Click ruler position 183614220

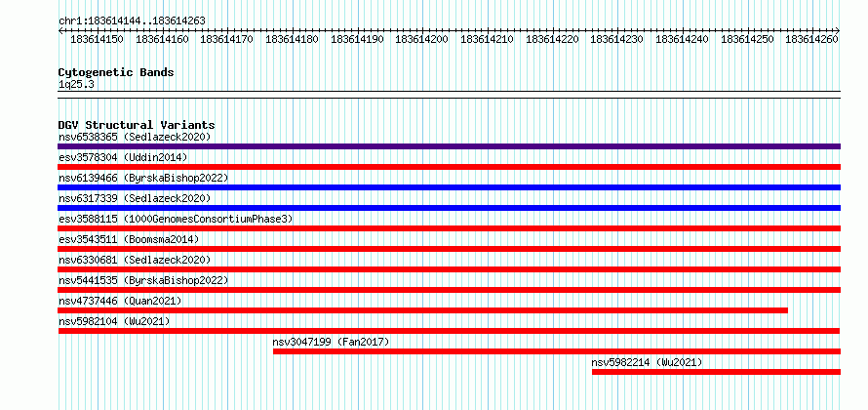click(552, 39)
